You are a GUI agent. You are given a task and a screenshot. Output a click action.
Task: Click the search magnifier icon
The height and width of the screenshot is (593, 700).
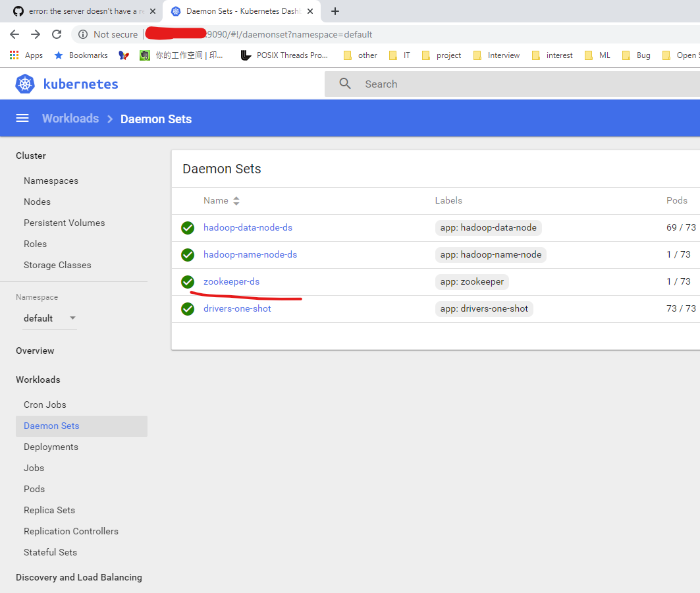click(345, 84)
